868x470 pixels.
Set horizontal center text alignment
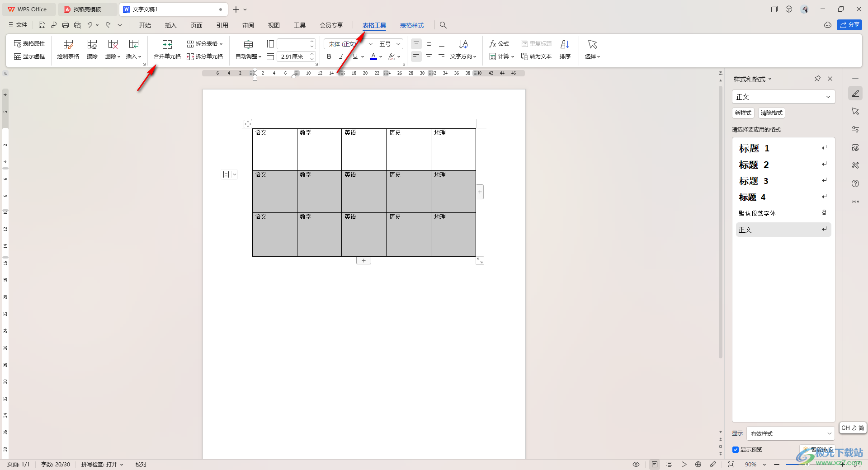tap(429, 56)
